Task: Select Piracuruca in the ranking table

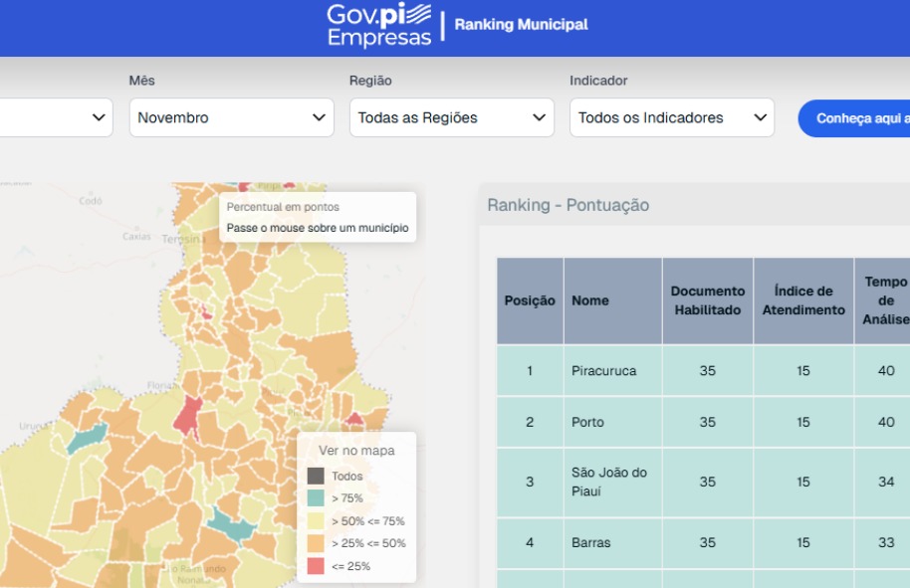Action: 603,371
